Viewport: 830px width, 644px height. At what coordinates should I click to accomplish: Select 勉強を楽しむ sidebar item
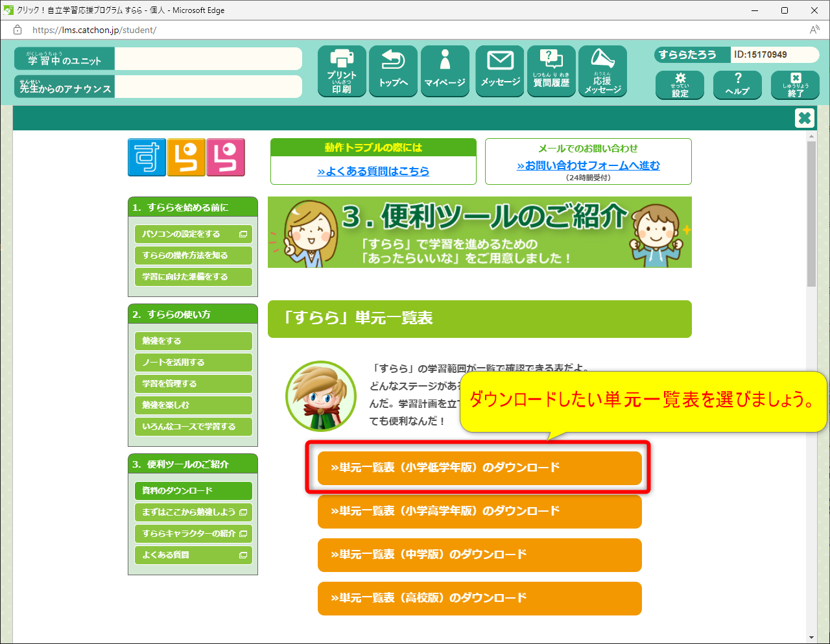coord(193,405)
